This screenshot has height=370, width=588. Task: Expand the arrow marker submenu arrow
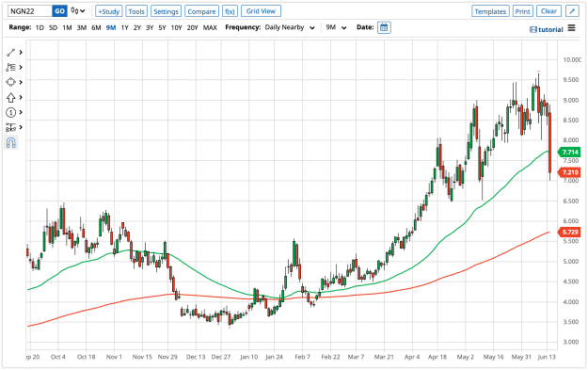[21, 98]
